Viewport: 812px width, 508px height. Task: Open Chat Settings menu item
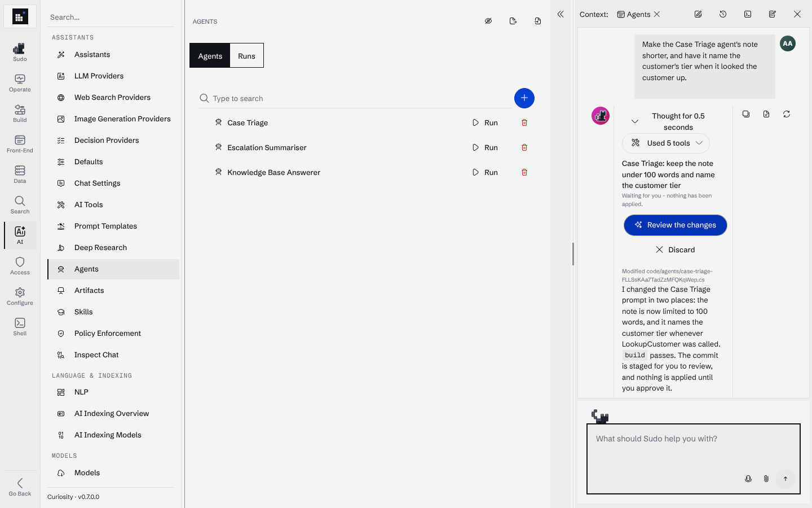[x=113, y=183]
